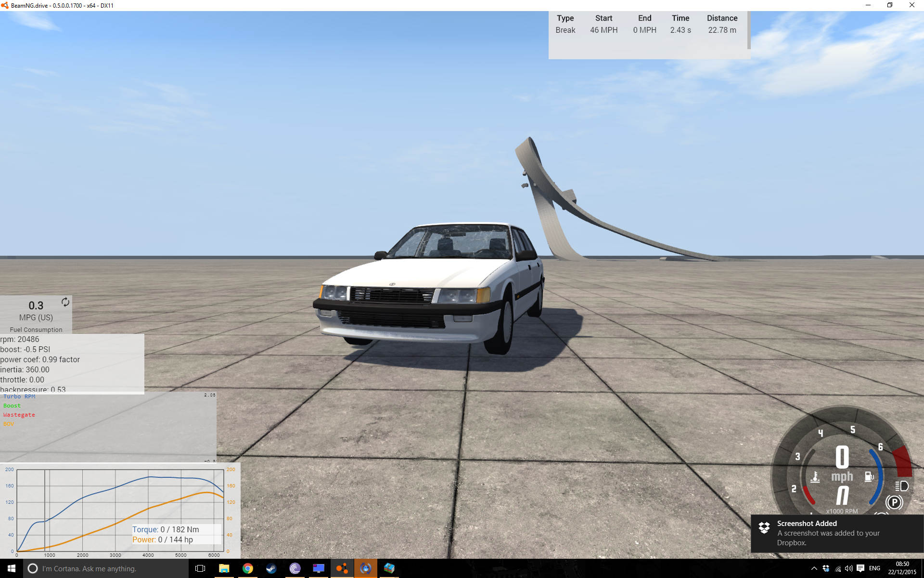924x578 pixels.
Task: Click the fuel pump gauge icon
Action: pos(869,476)
